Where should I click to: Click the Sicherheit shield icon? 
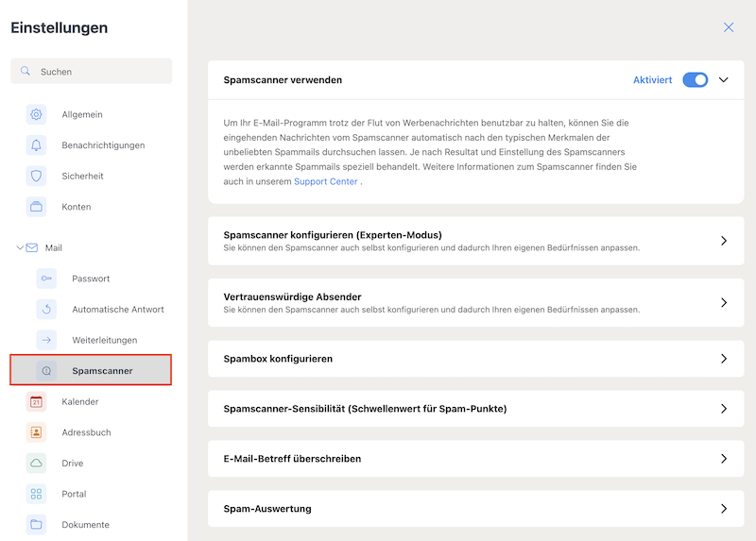click(x=36, y=177)
